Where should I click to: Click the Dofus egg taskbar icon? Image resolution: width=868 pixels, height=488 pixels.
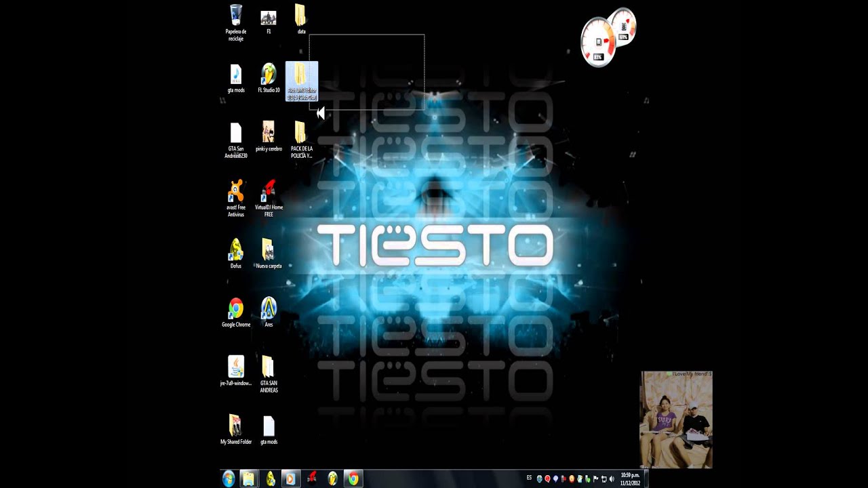[x=270, y=479]
